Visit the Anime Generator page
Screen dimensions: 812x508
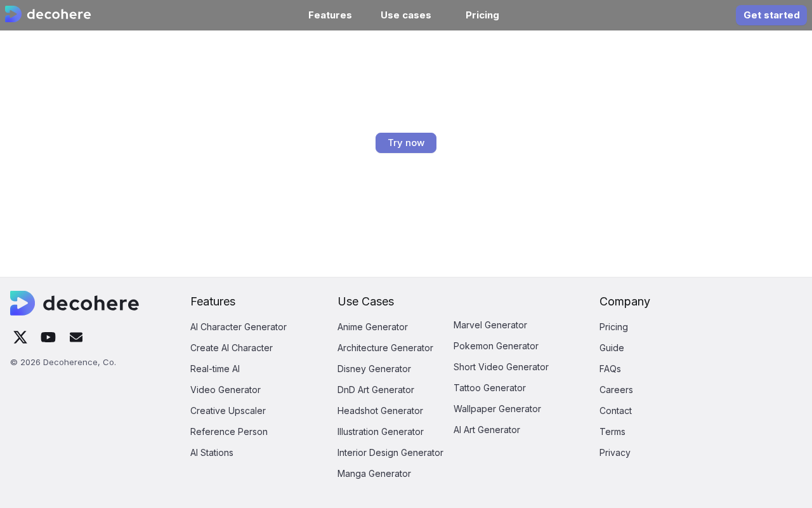click(x=372, y=327)
